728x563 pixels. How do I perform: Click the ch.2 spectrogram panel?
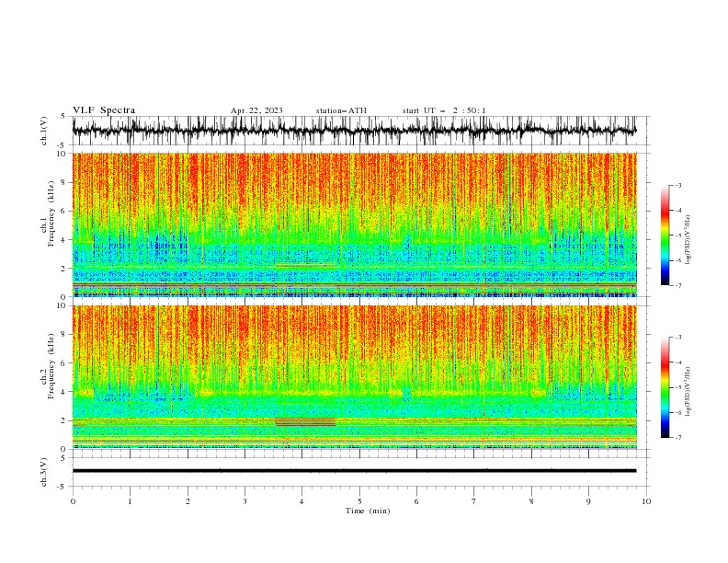pyautogui.click(x=354, y=377)
